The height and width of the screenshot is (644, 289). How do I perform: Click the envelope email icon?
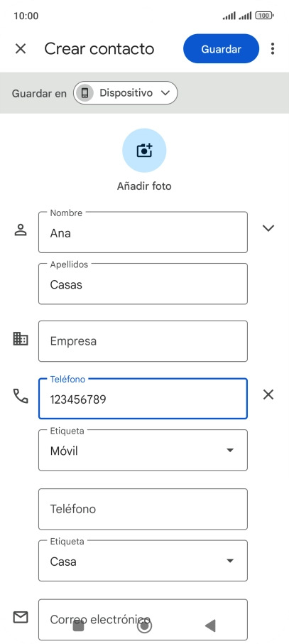pos(21,617)
